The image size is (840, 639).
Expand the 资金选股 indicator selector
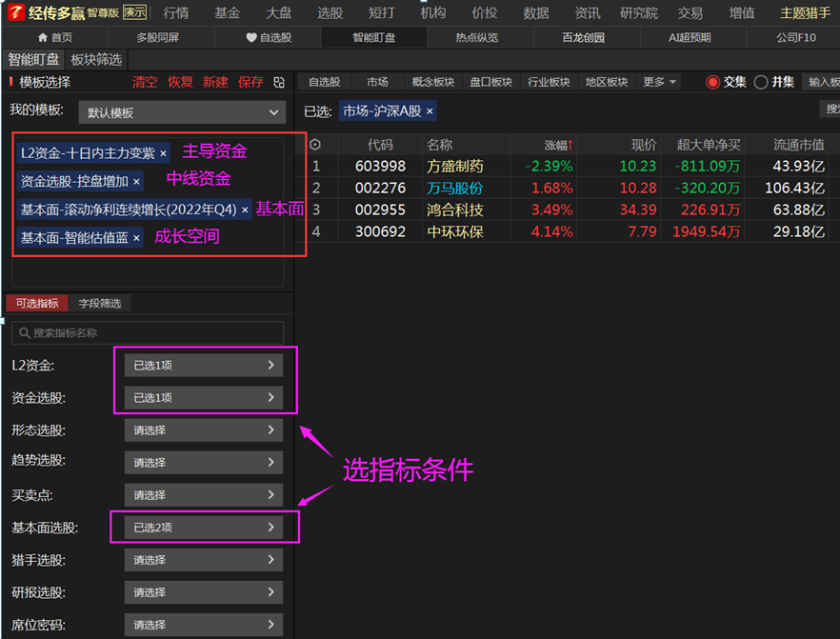[204, 397]
